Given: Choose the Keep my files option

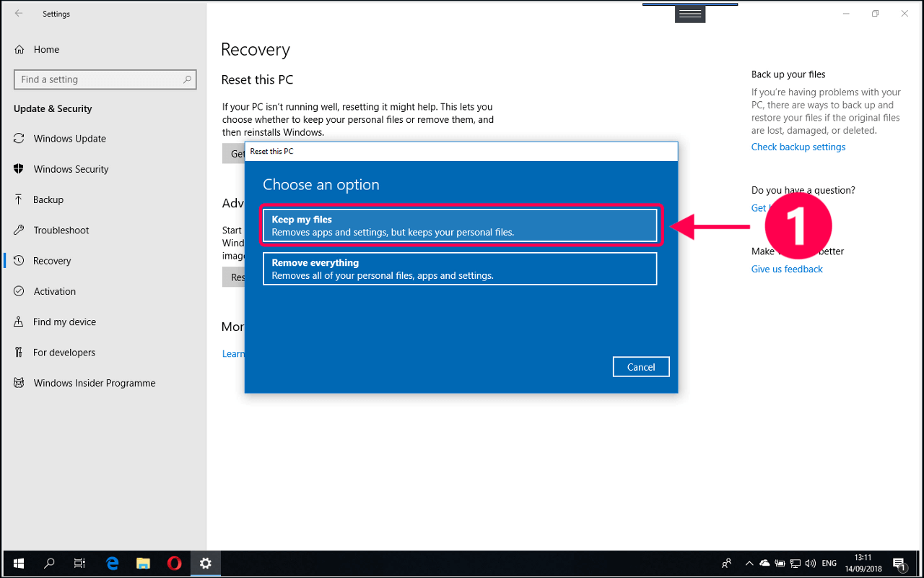Looking at the screenshot, I should pyautogui.click(x=460, y=225).
